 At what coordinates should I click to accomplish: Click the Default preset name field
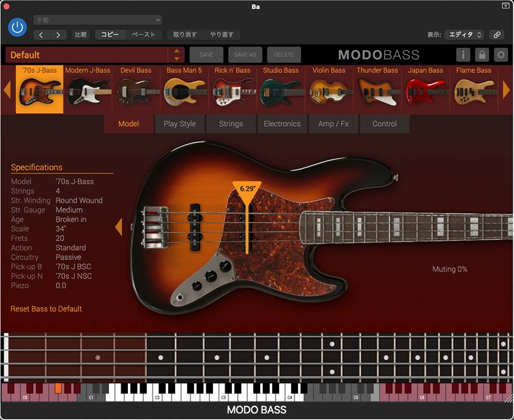pos(86,54)
